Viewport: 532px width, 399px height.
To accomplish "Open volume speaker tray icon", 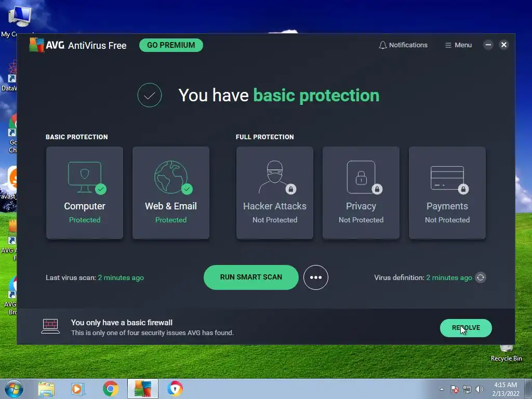I will point(480,389).
